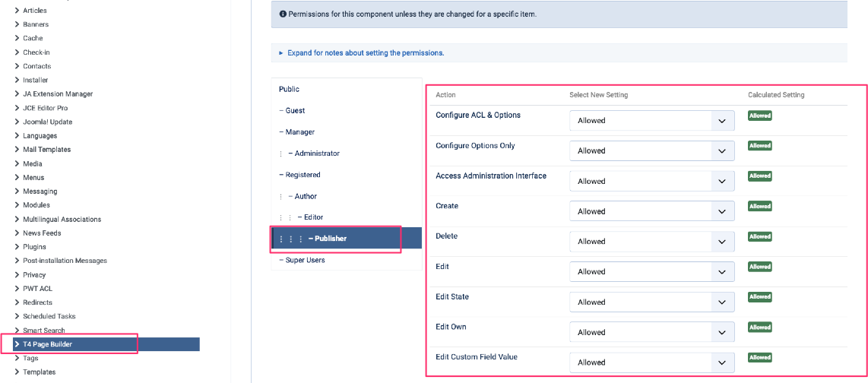Click the chevron icon beside Articles
The height and width of the screenshot is (383, 868).
17,11
